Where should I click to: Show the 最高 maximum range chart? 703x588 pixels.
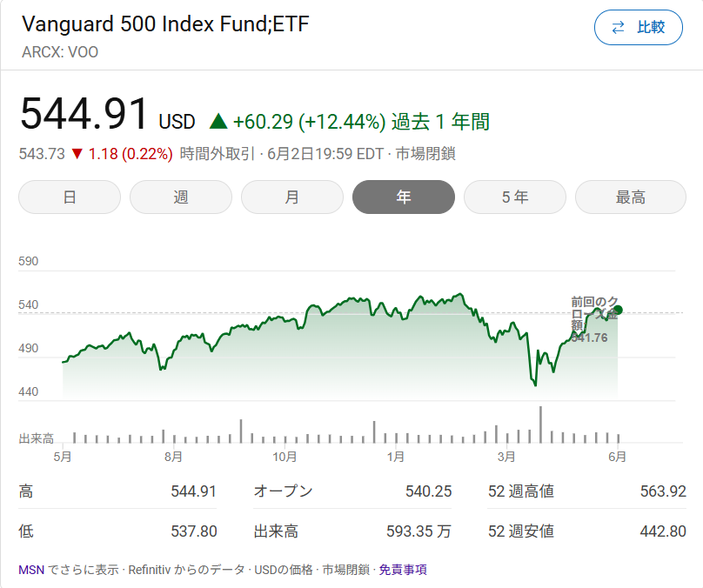pos(630,197)
